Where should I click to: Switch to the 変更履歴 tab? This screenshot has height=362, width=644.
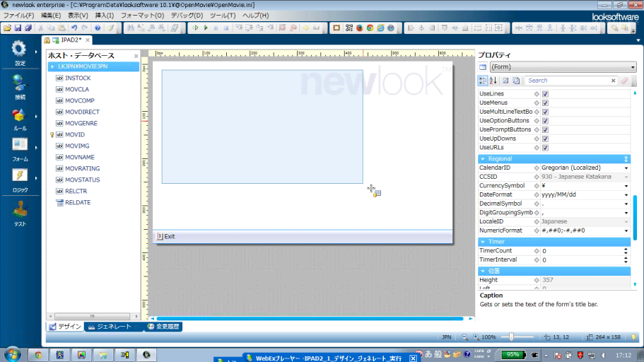pos(163,327)
